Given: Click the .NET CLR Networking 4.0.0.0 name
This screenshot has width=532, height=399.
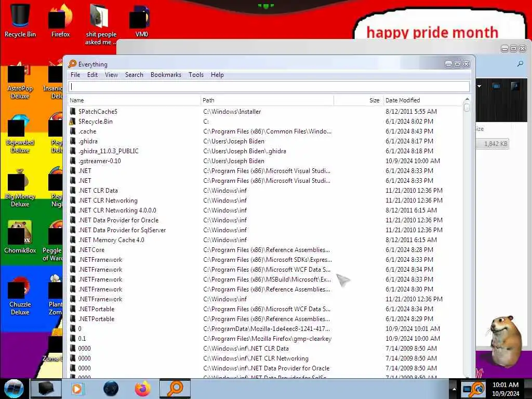Looking at the screenshot, I should [117, 210].
